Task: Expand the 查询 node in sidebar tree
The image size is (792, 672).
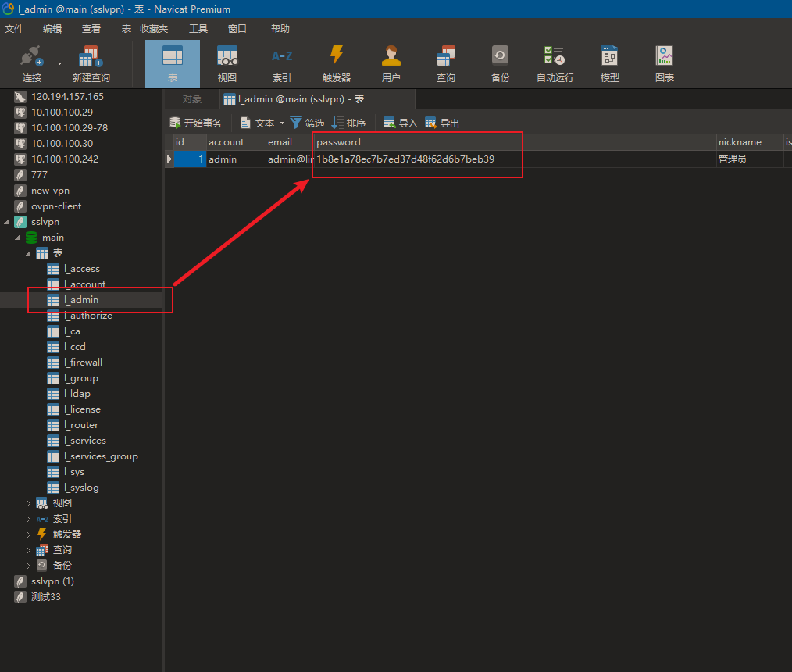Action: (30, 550)
